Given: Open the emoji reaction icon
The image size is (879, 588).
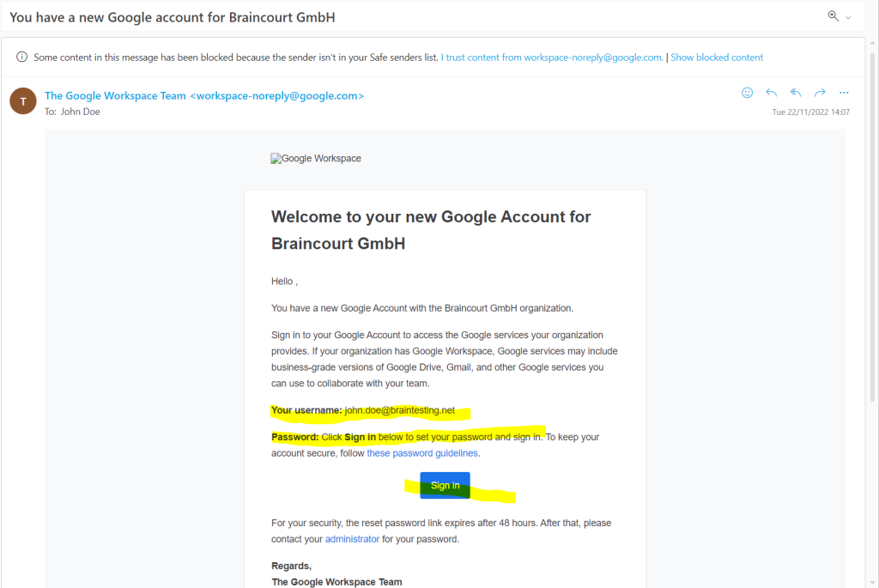Looking at the screenshot, I should point(748,93).
